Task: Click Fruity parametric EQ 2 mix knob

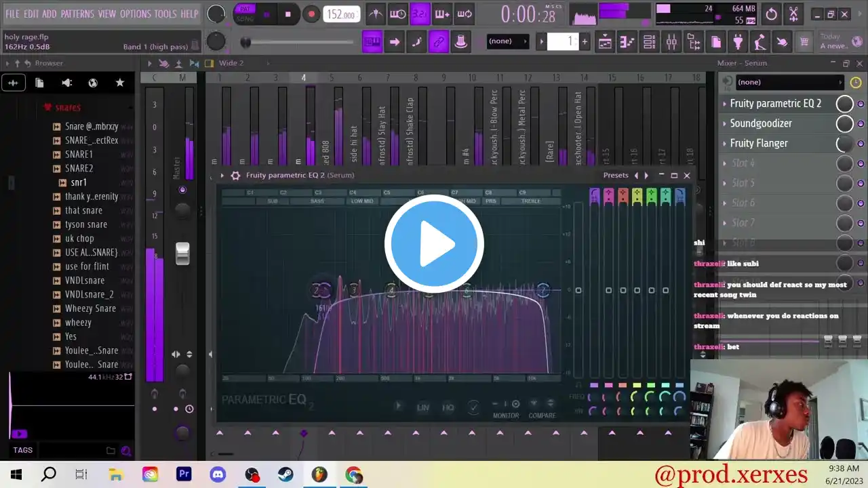Action: [844, 104]
